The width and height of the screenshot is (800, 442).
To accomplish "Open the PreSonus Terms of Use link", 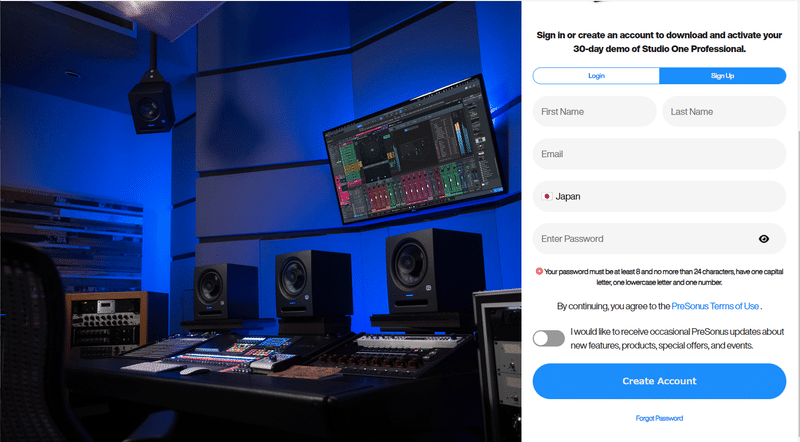I will tap(715, 306).
